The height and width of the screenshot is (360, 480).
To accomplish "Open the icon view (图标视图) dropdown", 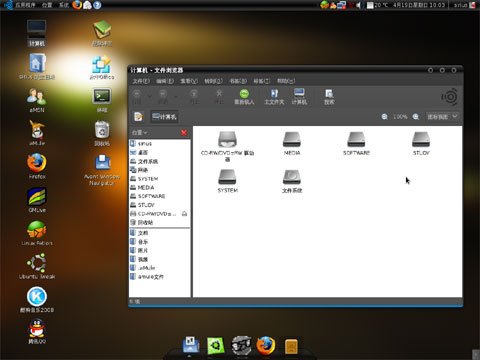I will coord(443,117).
